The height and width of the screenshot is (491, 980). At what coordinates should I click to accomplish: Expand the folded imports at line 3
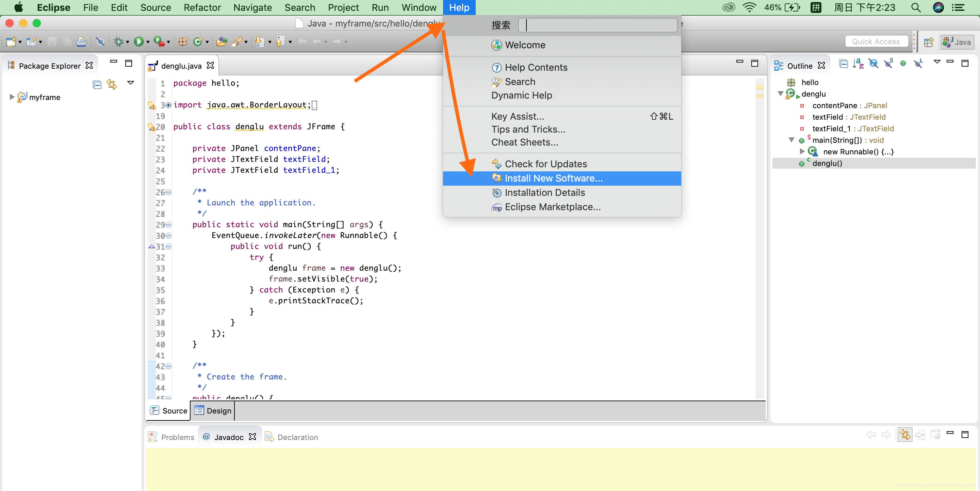tap(168, 105)
